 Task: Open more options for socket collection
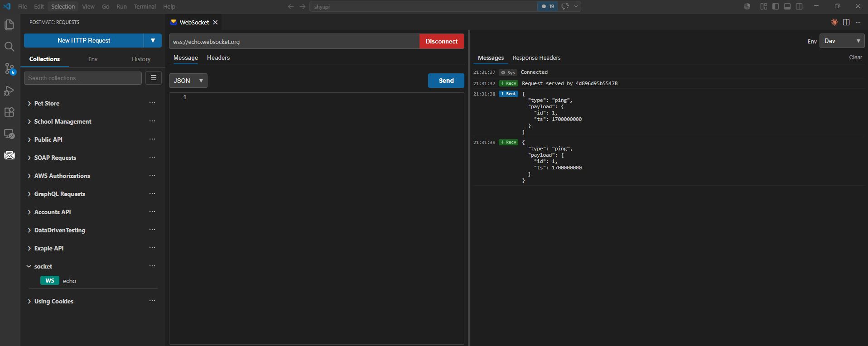coord(152,266)
